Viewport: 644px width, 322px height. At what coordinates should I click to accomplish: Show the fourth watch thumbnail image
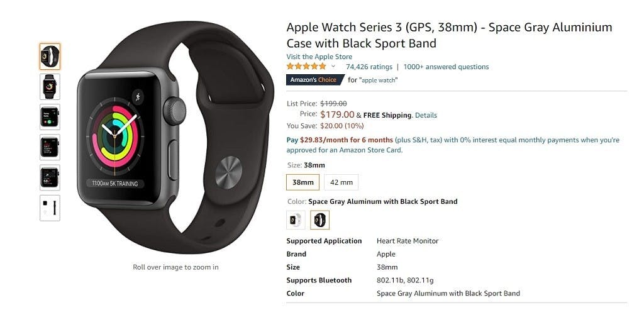(x=50, y=147)
